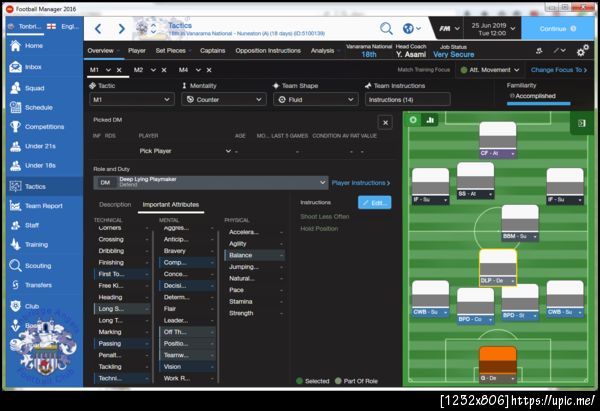The image size is (600, 411).
Task: Open Competitions trophy item
Action: (x=44, y=127)
